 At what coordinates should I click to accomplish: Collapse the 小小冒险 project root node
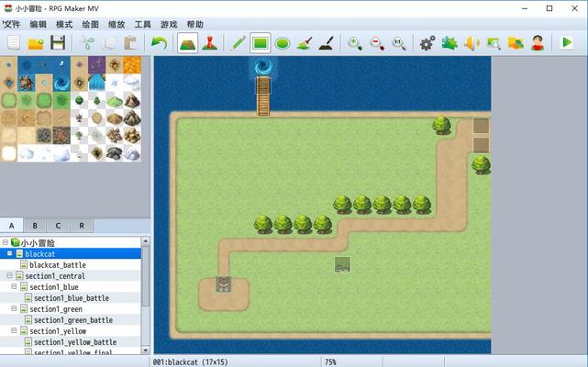tap(6, 242)
